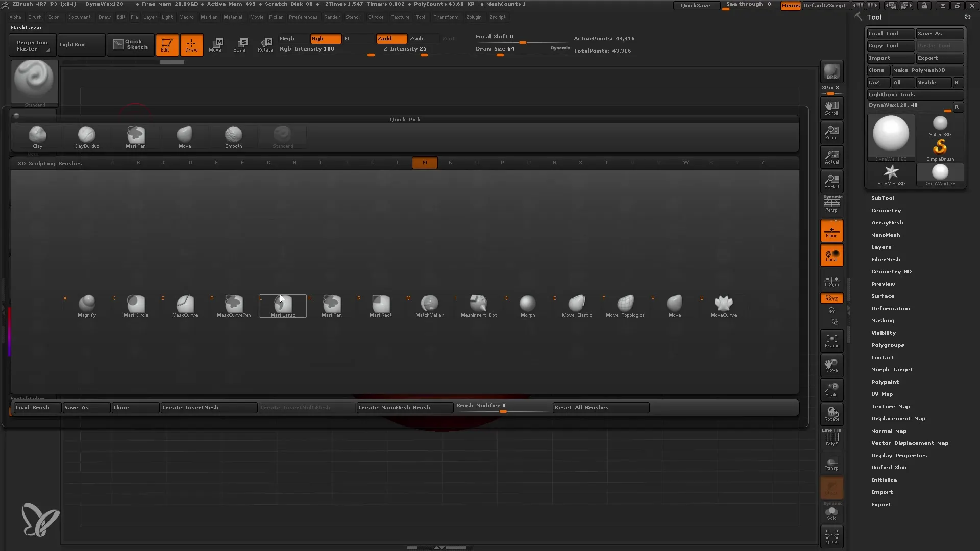
Task: Expand the FiberMesh section
Action: (x=886, y=259)
